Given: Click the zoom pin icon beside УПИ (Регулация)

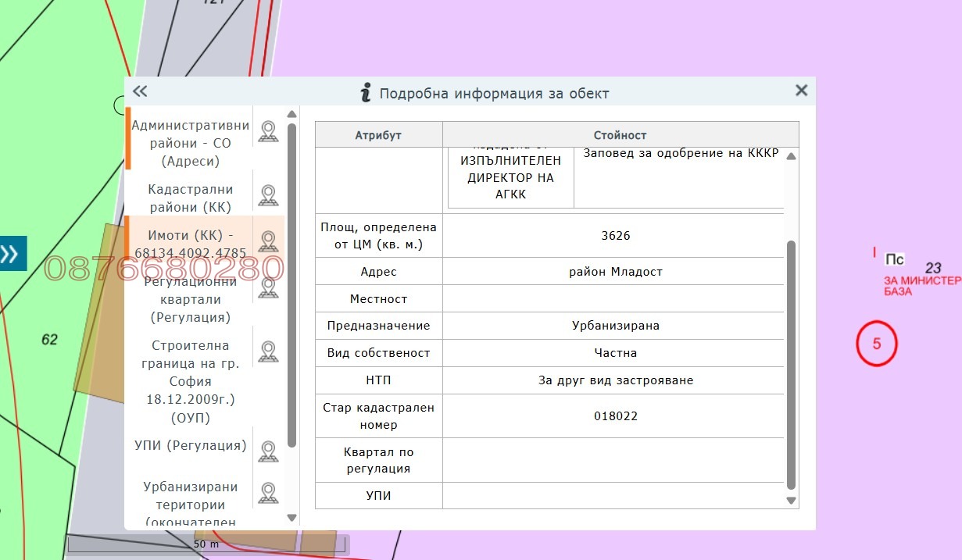Looking at the screenshot, I should click(268, 451).
